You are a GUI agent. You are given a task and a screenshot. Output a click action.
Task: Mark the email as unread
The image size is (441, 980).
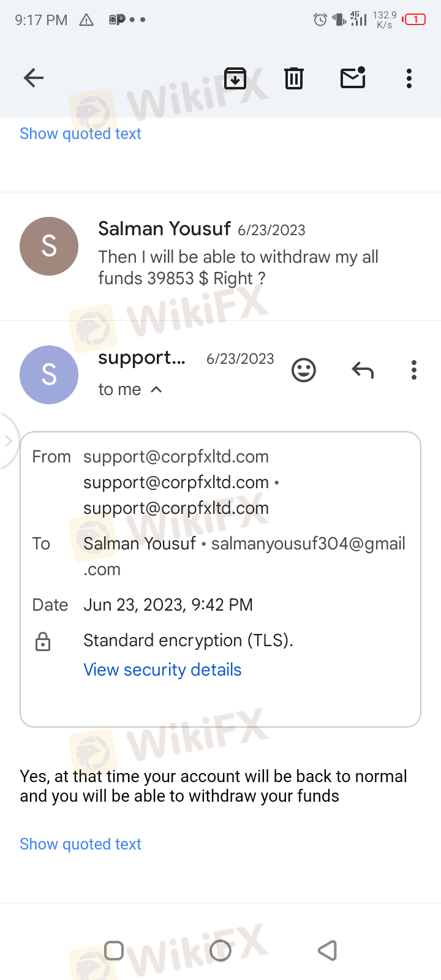click(353, 78)
